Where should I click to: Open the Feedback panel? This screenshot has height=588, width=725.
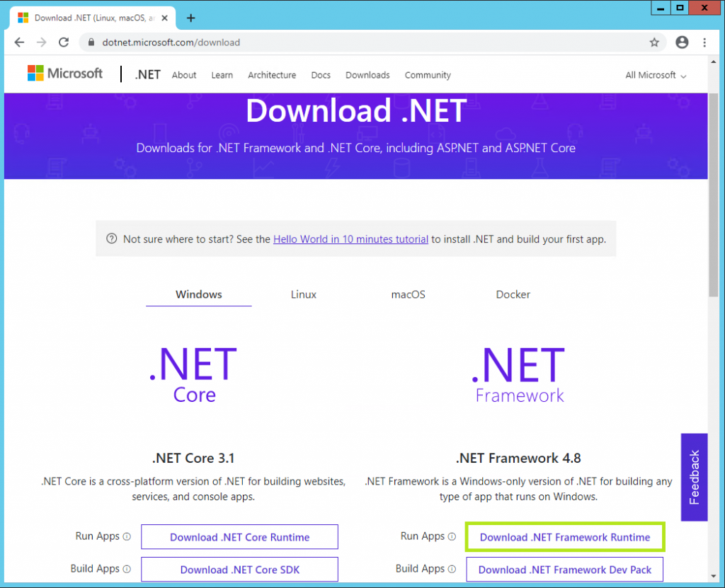(x=694, y=476)
